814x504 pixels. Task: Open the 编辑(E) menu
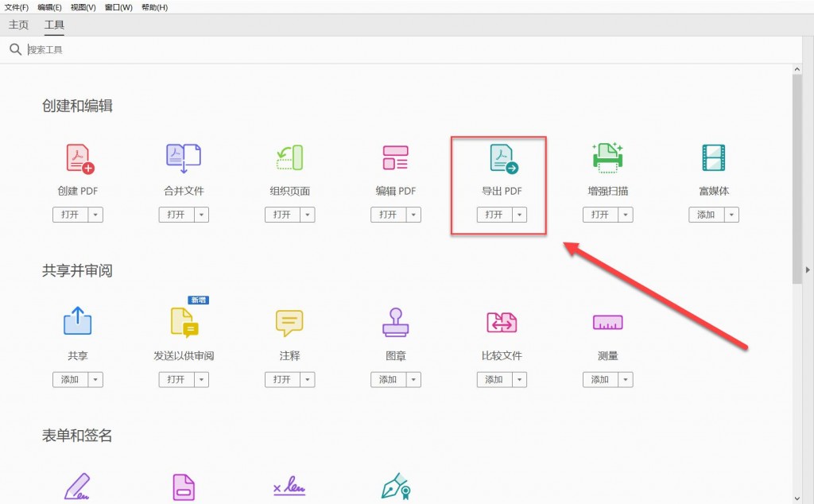(x=49, y=7)
